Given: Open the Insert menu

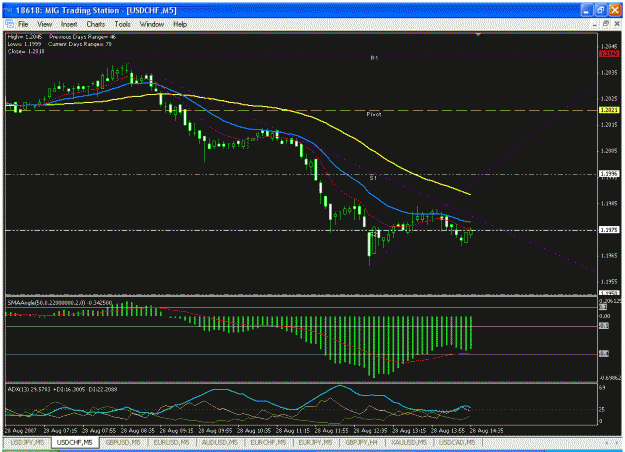Looking at the screenshot, I should 69,24.
